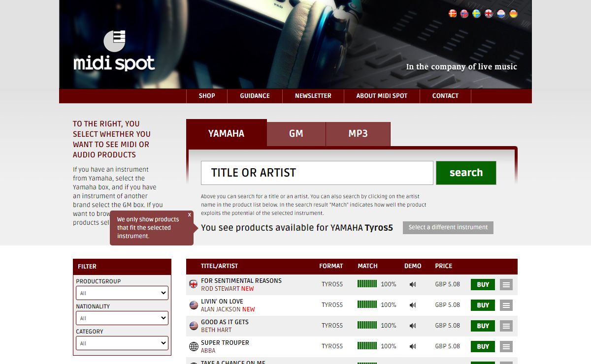Click the FORMAT column header
The height and width of the screenshot is (364, 591).
[331, 266]
